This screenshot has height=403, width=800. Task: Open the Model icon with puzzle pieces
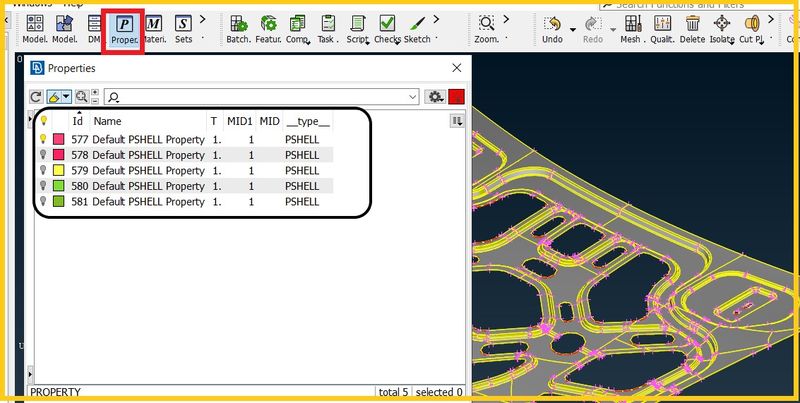[64, 29]
